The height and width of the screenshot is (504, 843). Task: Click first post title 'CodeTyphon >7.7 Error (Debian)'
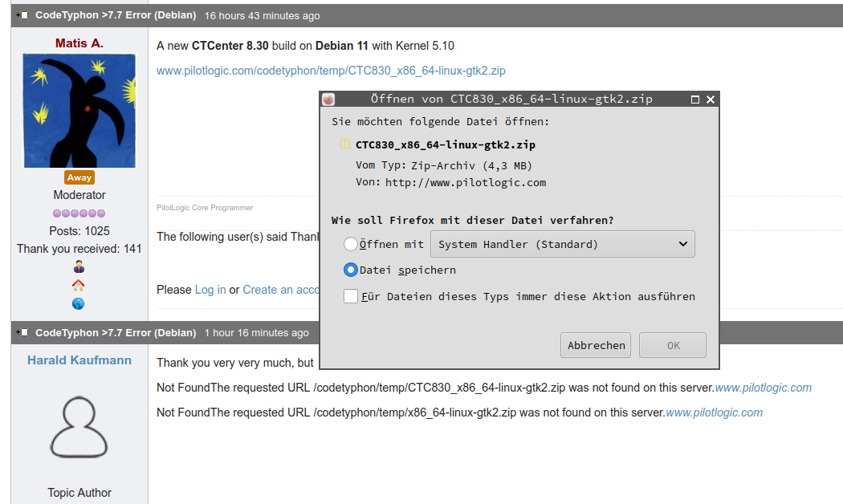click(116, 15)
